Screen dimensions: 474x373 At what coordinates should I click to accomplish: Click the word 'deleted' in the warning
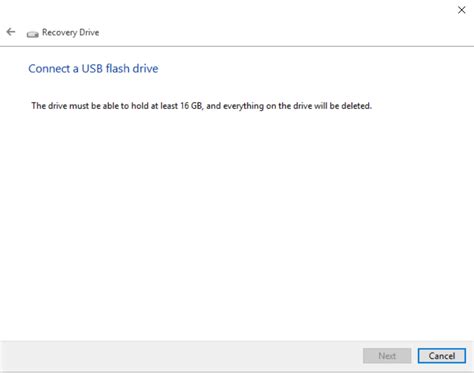[356, 106]
